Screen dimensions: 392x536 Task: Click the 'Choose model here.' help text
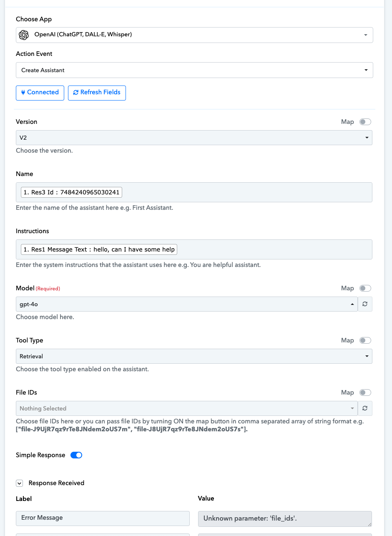[45, 317]
